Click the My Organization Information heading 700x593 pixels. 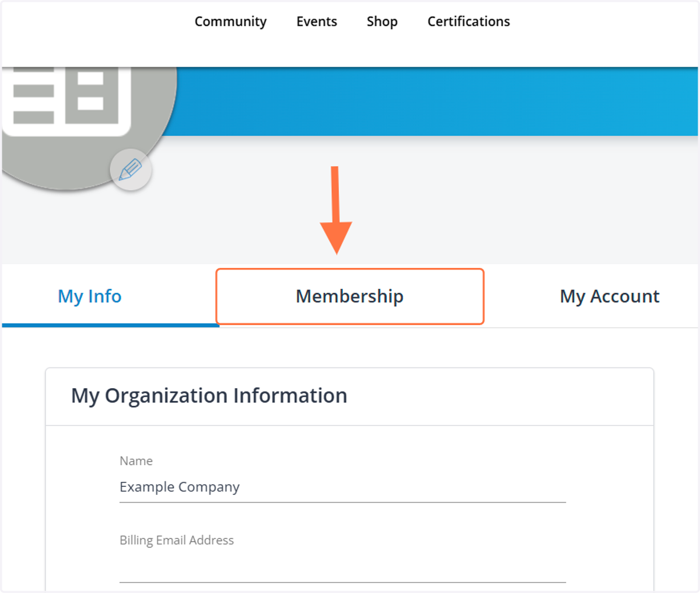click(209, 396)
